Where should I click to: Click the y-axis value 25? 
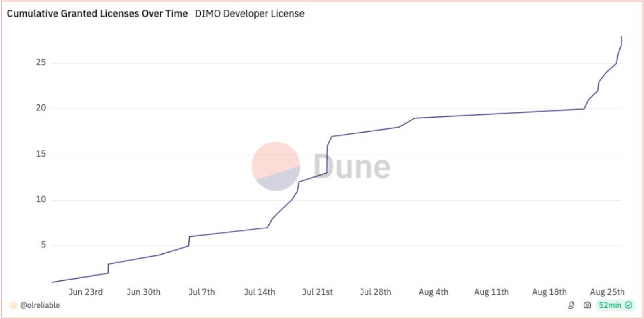[41, 62]
